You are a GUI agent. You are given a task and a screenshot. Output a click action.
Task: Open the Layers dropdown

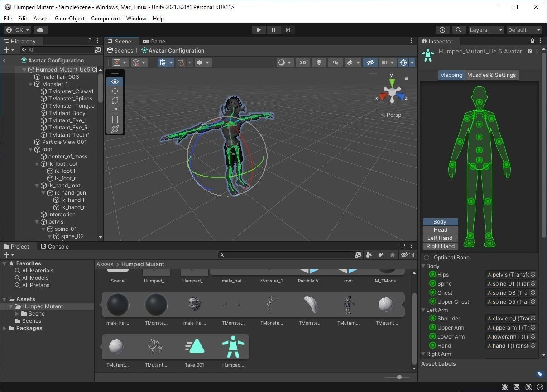486,30
